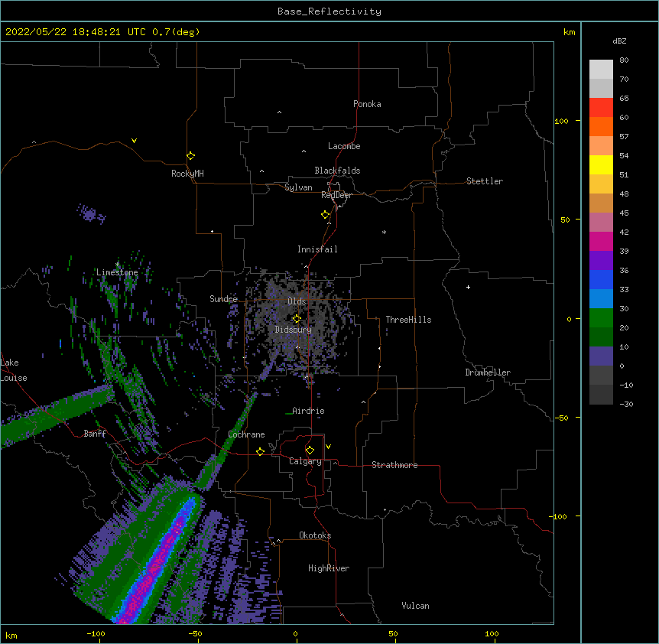Click the yellow diamond marker near RockyMH
This screenshot has width=659, height=644.
(190, 156)
